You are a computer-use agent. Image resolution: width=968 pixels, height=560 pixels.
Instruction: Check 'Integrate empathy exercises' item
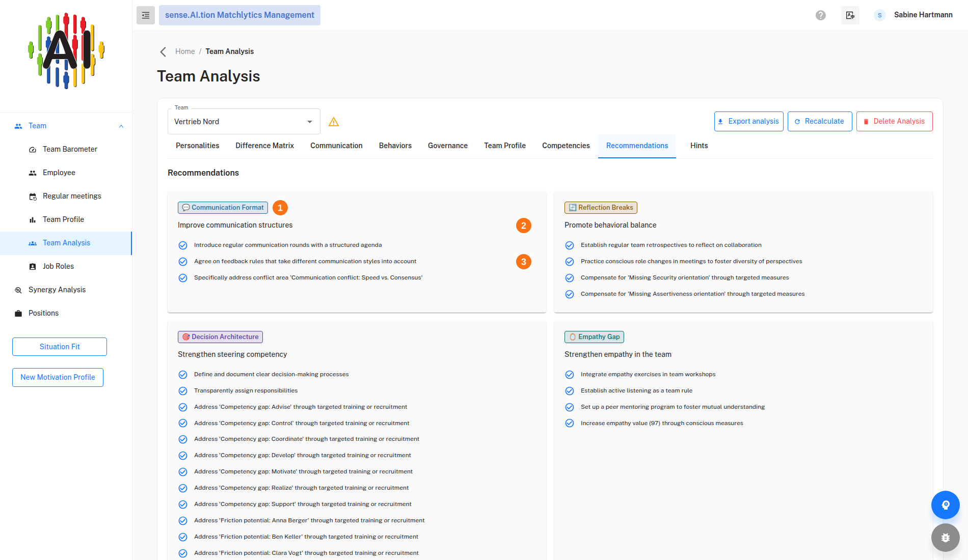[570, 375]
